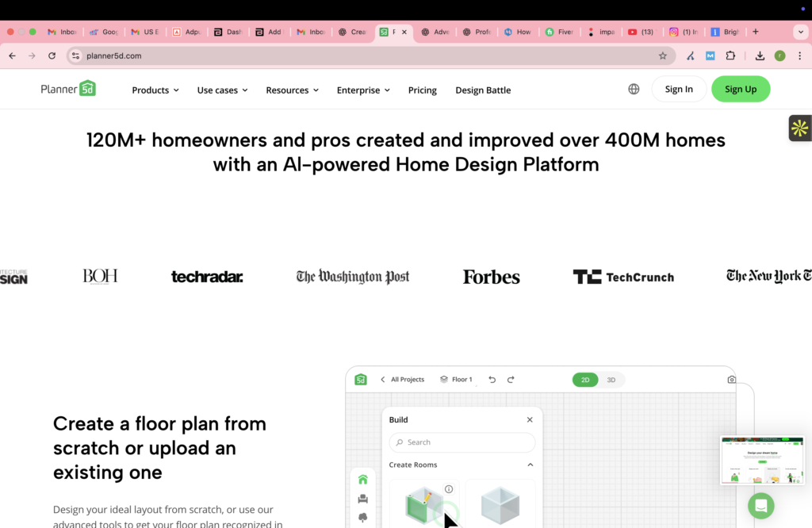Go to Design Battle

tap(482, 90)
